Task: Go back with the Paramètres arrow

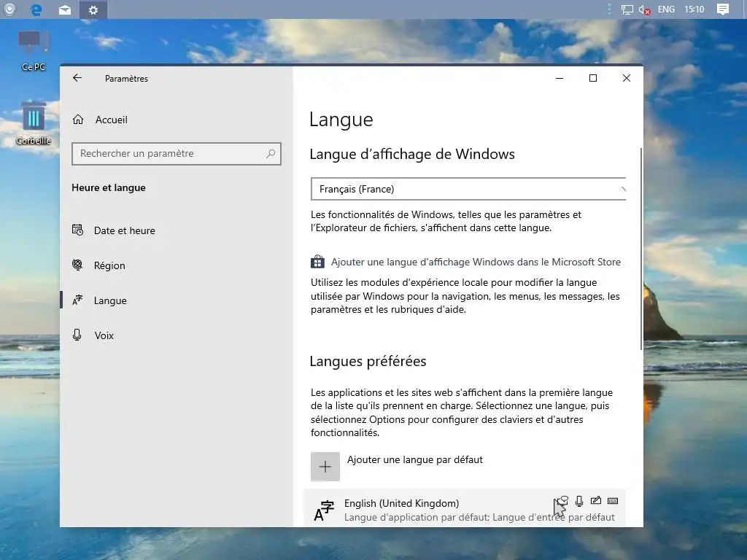Action: [77, 78]
